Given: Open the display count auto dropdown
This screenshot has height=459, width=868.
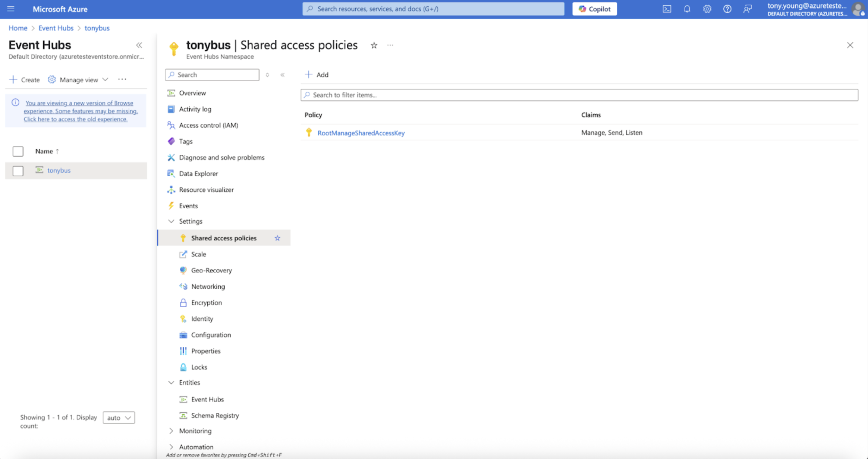Looking at the screenshot, I should click(x=119, y=418).
